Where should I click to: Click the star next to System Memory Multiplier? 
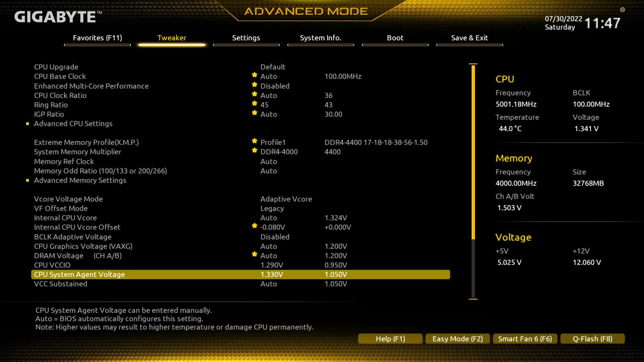pyautogui.click(x=254, y=150)
